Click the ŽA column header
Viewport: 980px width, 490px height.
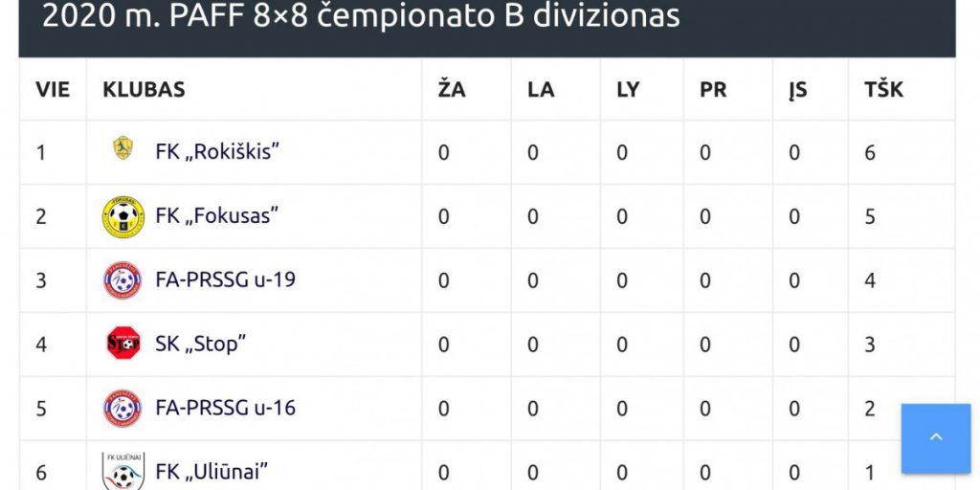452,90
